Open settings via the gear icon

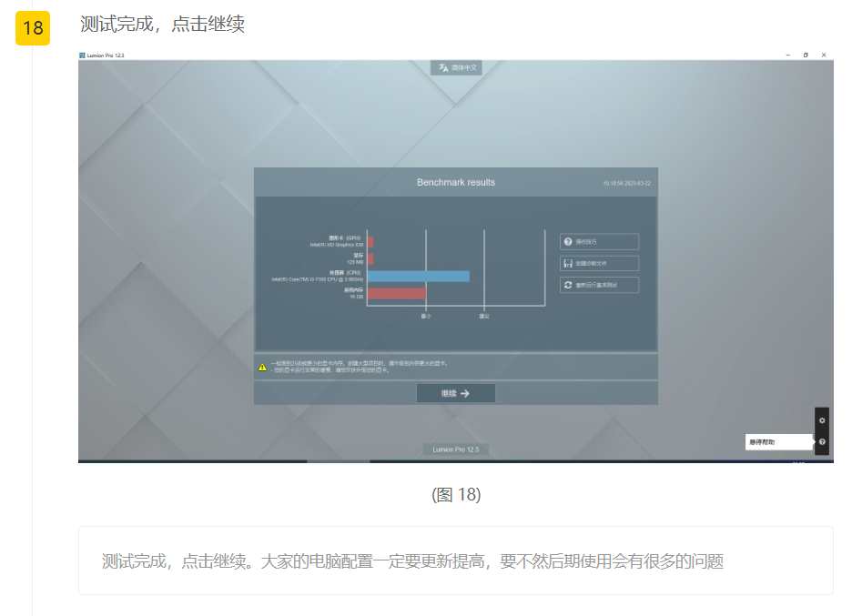coord(822,420)
